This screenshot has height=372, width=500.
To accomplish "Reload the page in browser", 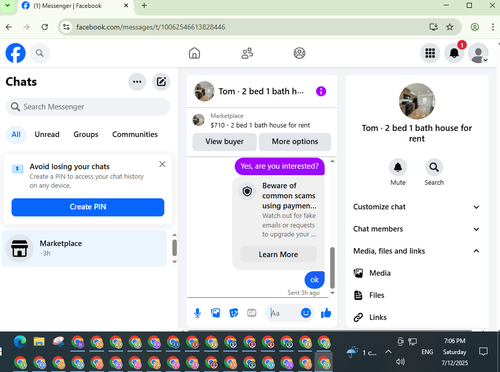I will click(45, 27).
